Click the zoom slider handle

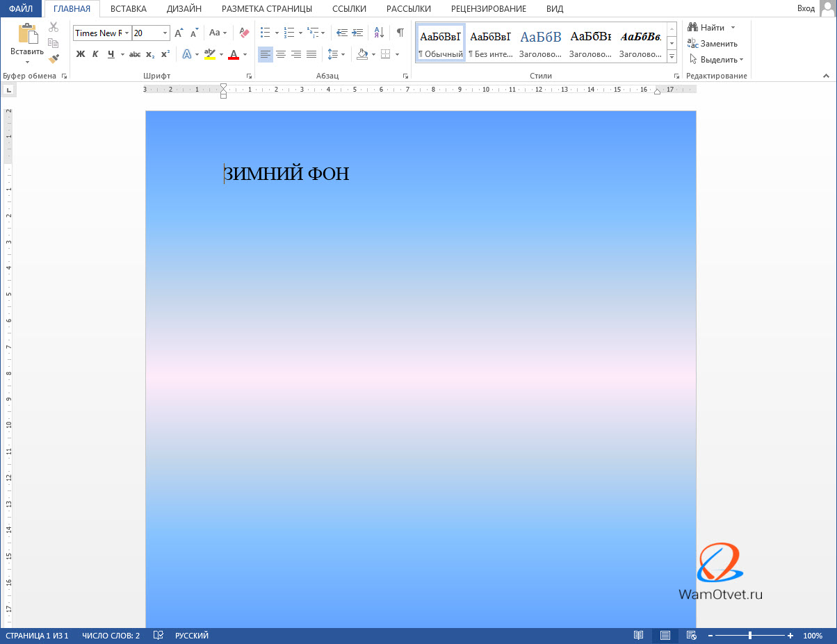pos(749,636)
